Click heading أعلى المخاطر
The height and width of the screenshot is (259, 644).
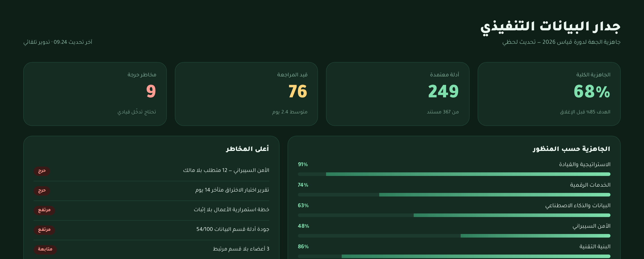(x=248, y=149)
